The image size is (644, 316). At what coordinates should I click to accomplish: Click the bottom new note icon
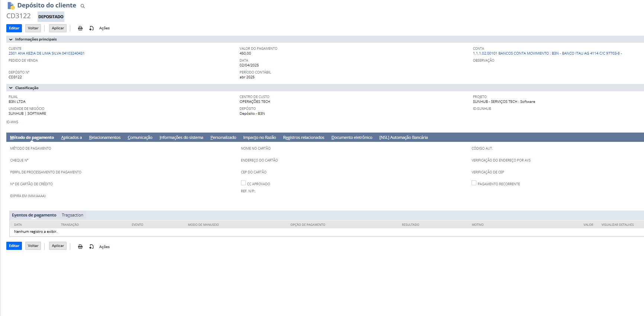click(x=91, y=247)
